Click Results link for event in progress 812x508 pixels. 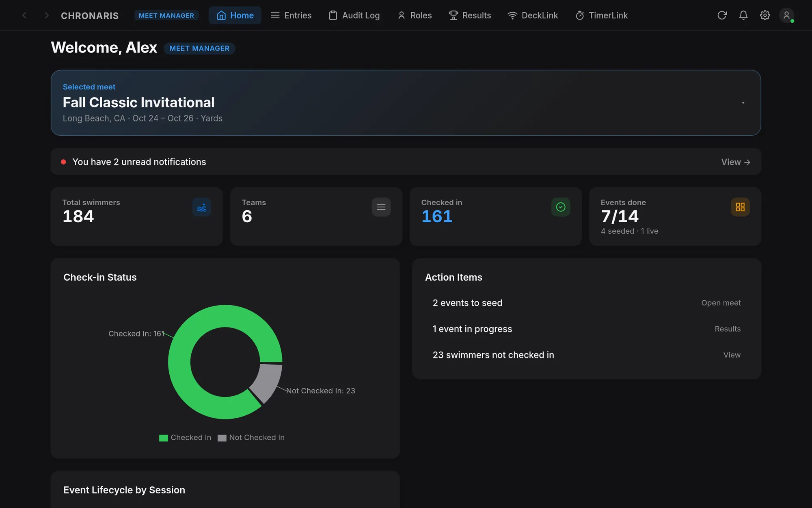[x=728, y=329]
